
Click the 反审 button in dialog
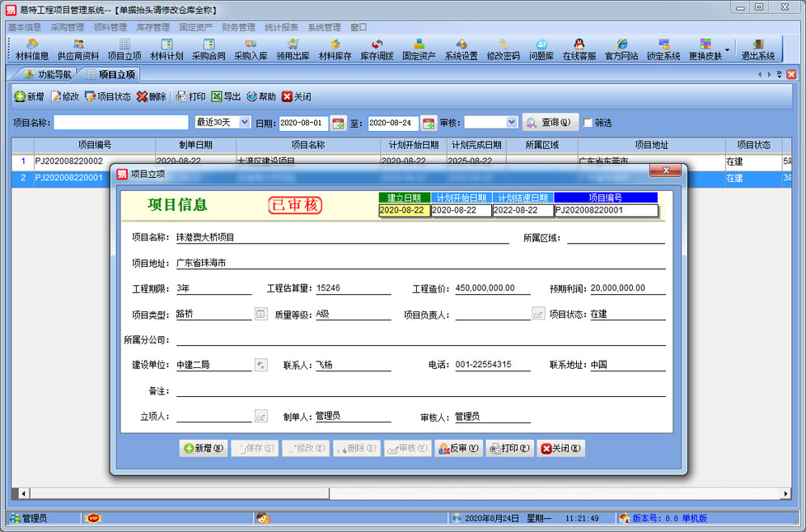(x=458, y=448)
